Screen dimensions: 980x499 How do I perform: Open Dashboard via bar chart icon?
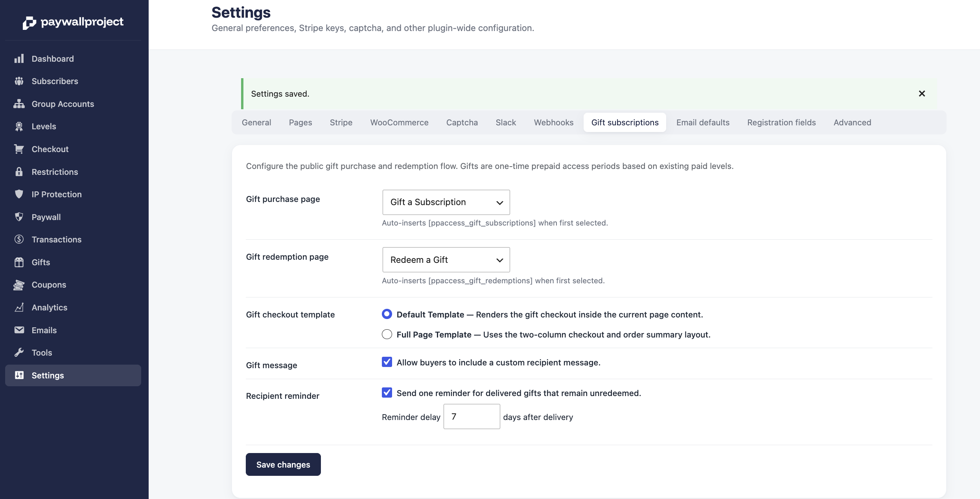tap(19, 59)
